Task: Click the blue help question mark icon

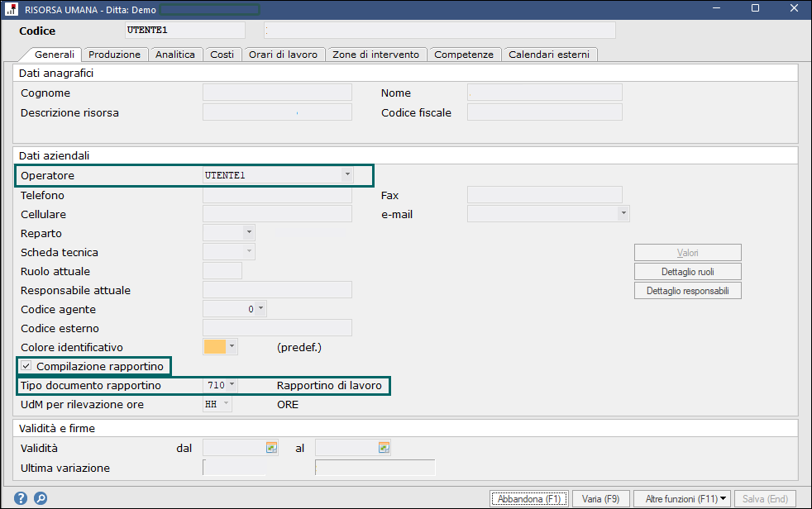Action: click(21, 498)
